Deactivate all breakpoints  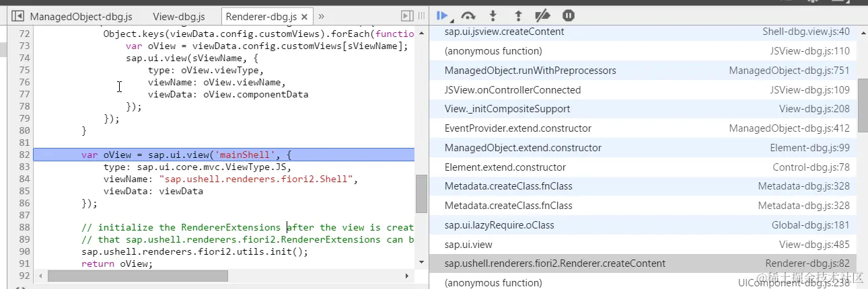(x=542, y=15)
